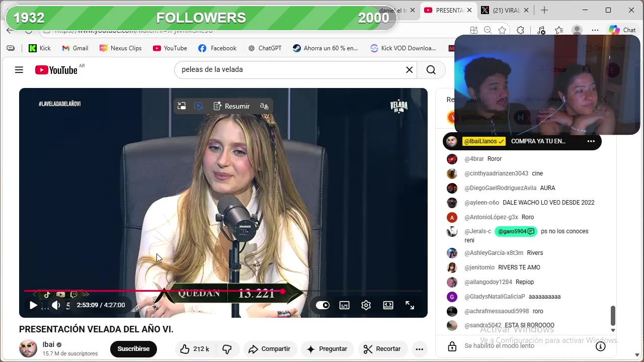This screenshot has width=644, height=362.
Task: Open the Copilot Chat button
Action: (622, 30)
